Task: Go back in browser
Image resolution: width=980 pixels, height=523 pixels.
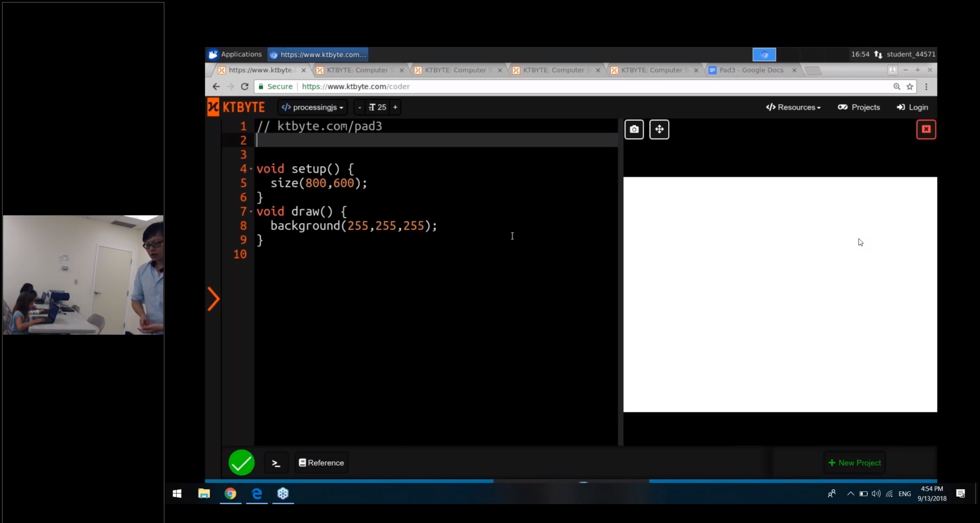Action: coord(216,87)
